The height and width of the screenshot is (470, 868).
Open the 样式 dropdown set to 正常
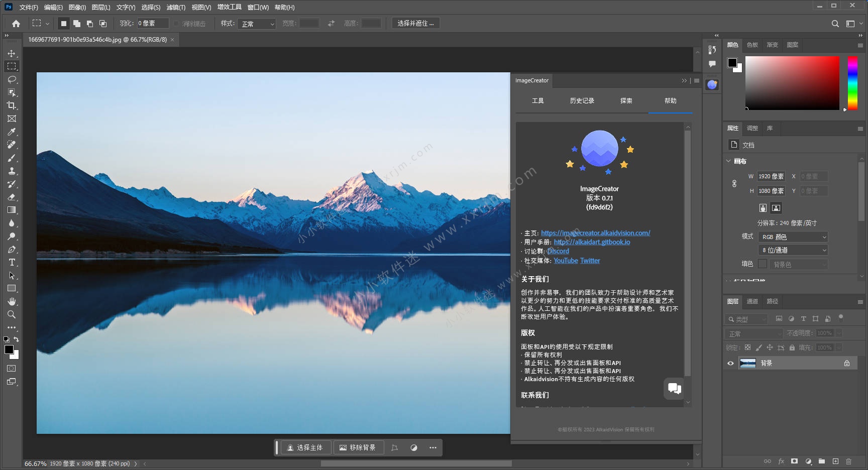coord(258,24)
